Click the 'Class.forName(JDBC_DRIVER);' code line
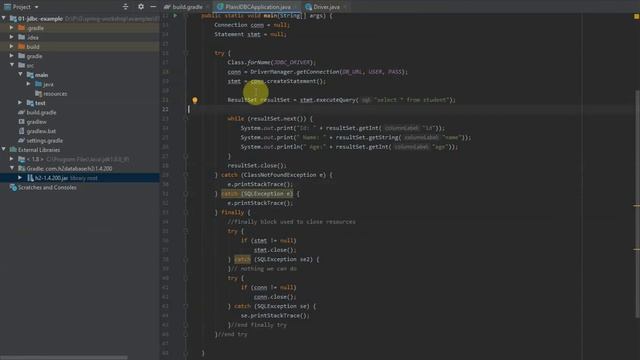This screenshot has width=640, height=360. tap(271, 62)
